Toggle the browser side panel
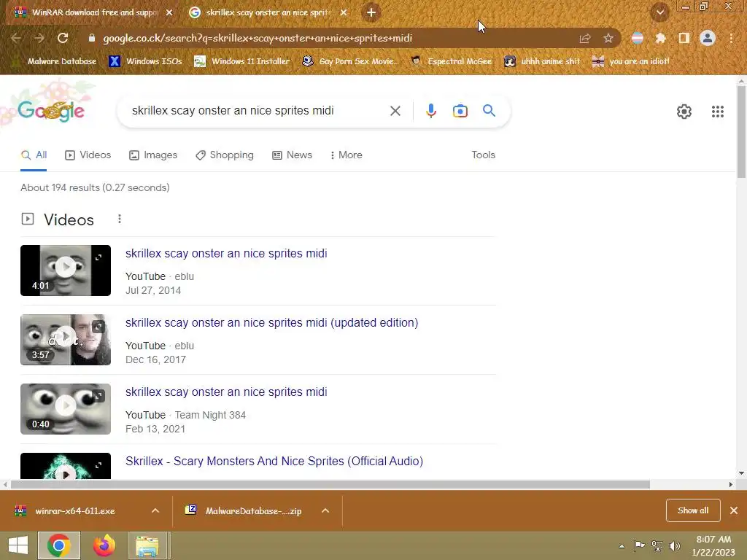This screenshot has height=560, width=747. click(684, 38)
